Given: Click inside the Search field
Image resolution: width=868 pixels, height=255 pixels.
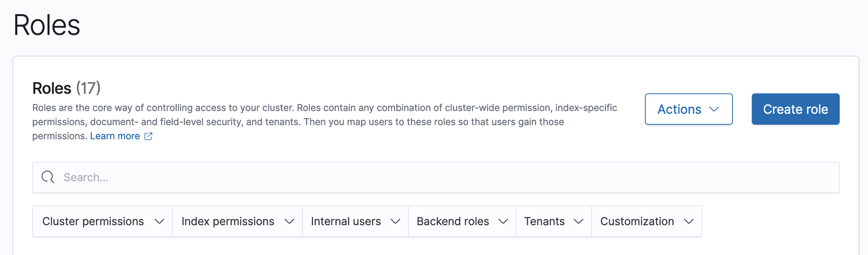Looking at the screenshot, I should tap(275, 177).
